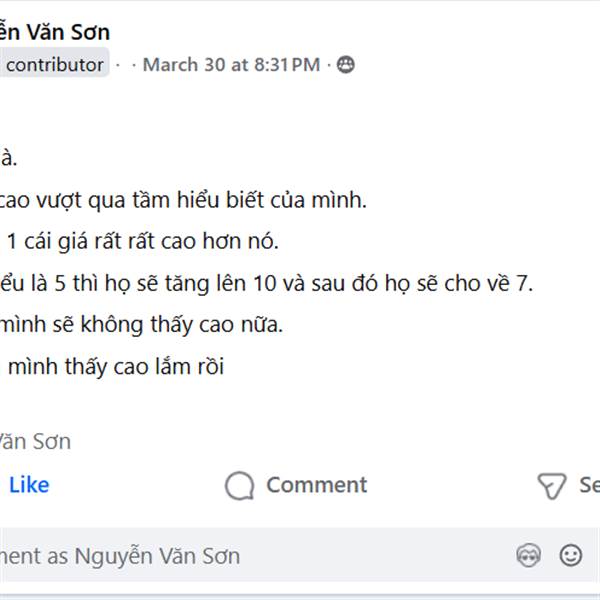Screen dimensions: 600x600
Task: Click the partial Send label text
Action: tap(588, 485)
